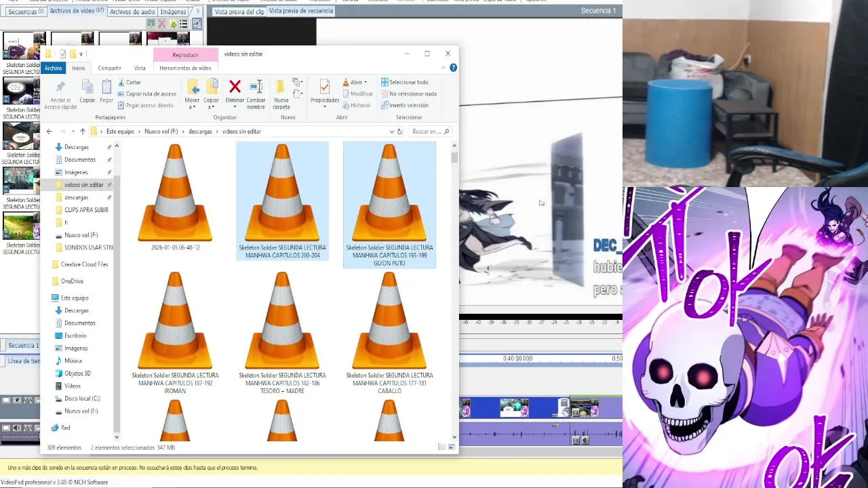The width and height of the screenshot is (868, 488).
Task: Click the Explorer back arrow
Action: 49,131
